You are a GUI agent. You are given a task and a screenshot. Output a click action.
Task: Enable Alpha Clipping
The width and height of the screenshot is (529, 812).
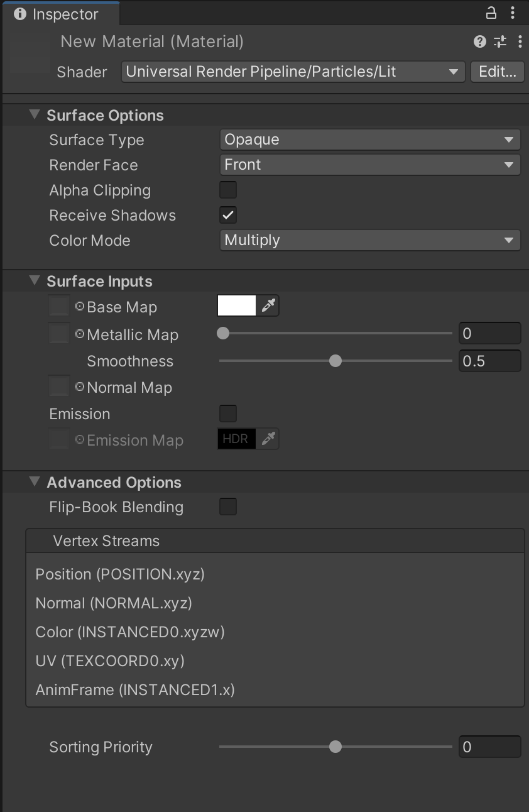pyautogui.click(x=227, y=189)
